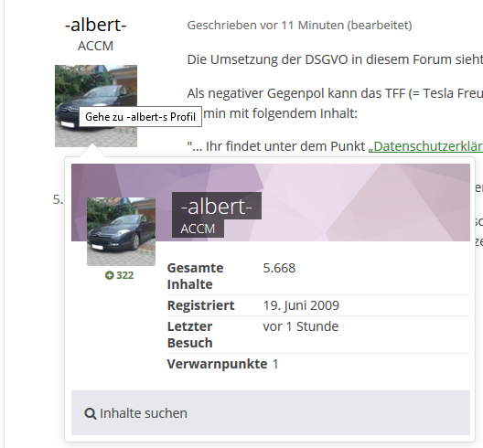This screenshot has width=483, height=448.
Task: Click the Registriert date 19. Juni 2009
Action: (x=301, y=305)
